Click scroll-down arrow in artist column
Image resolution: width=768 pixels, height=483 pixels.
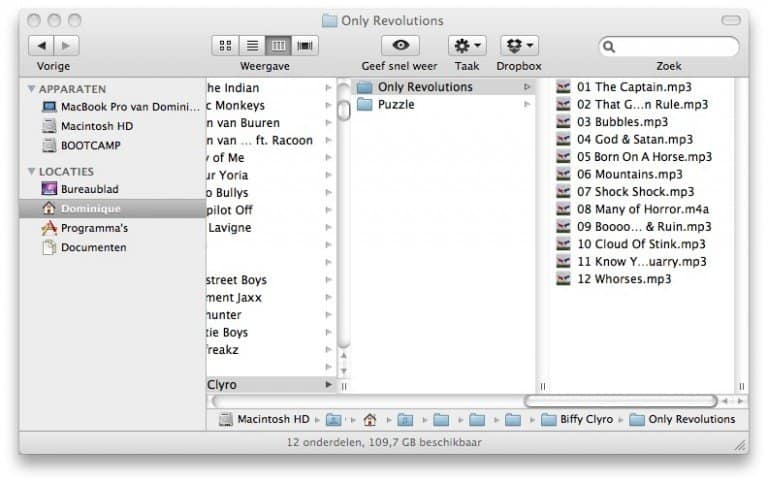click(344, 371)
